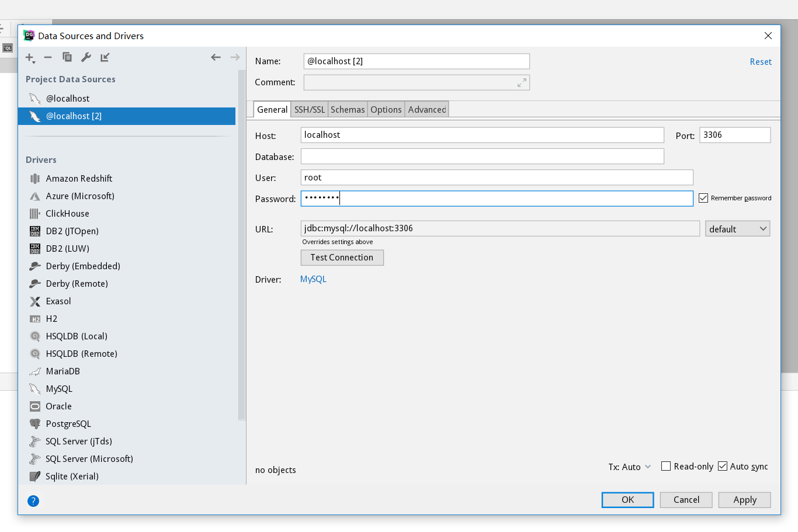This screenshot has height=532, width=798.
Task: Switch to the Options tab
Action: pyautogui.click(x=386, y=110)
